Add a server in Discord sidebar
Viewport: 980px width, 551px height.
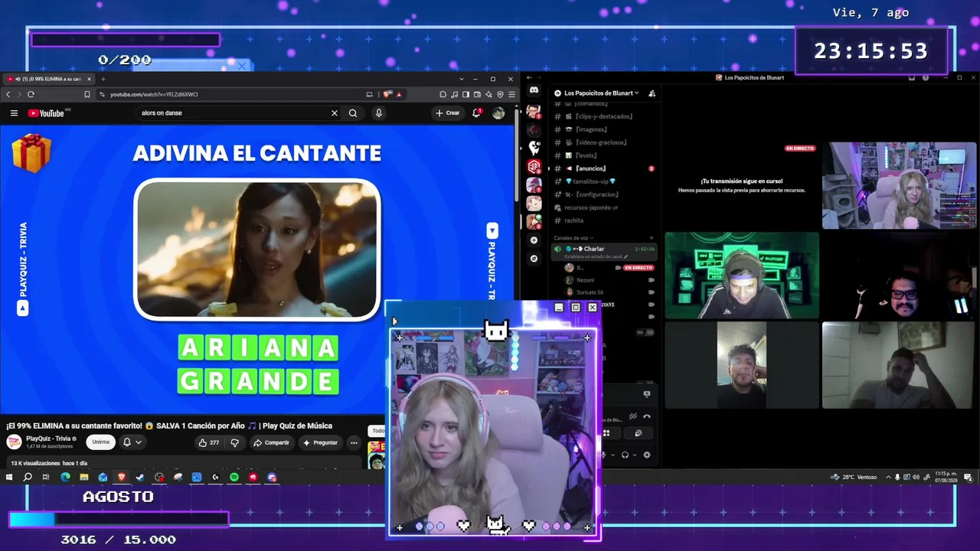tap(534, 240)
